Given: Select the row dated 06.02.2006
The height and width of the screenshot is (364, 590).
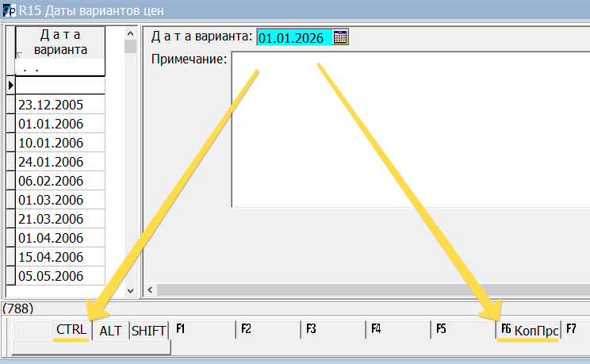Looking at the screenshot, I should pos(59,181).
